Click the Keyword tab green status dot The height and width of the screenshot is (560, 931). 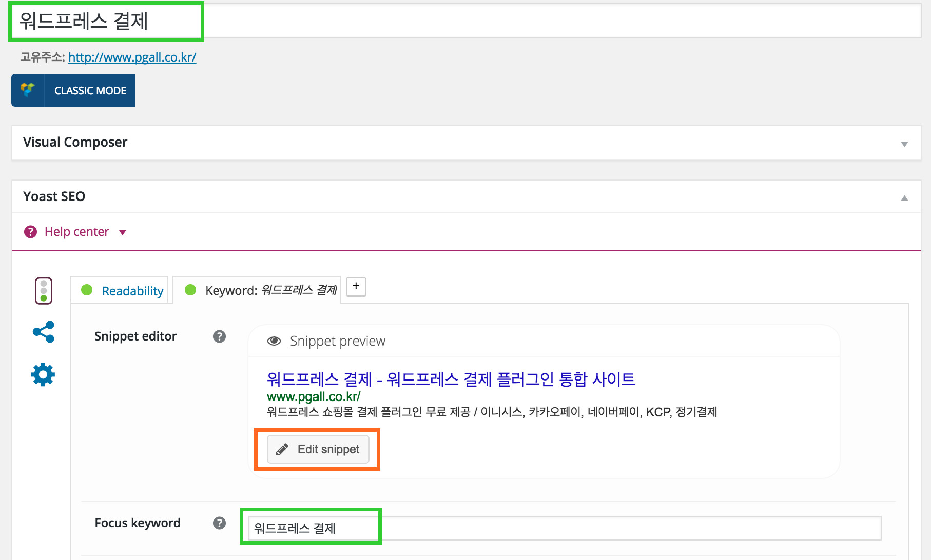(190, 290)
